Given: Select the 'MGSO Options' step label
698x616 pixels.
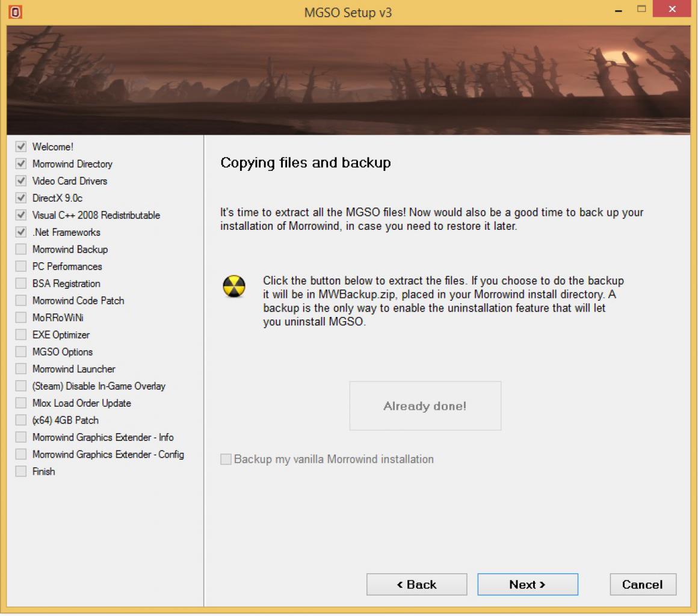Looking at the screenshot, I should 63,352.
